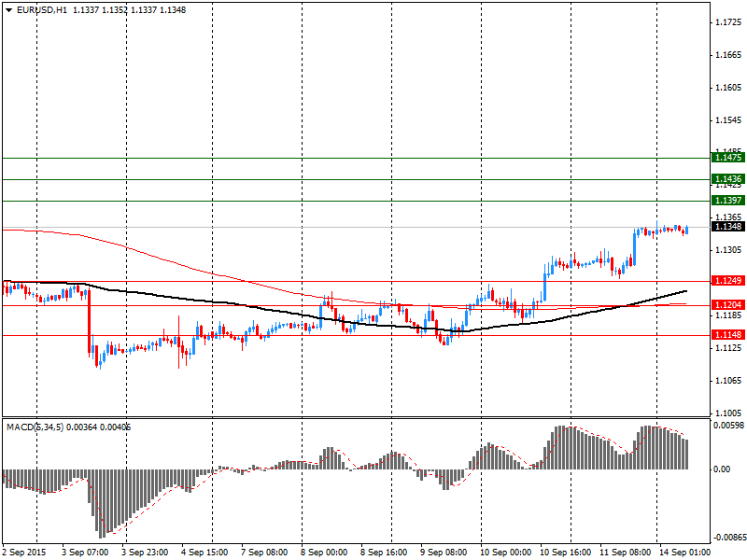Click the 10 Sep 16:00 time axis label
Viewport: 747px width, 560px height.
pyautogui.click(x=566, y=553)
